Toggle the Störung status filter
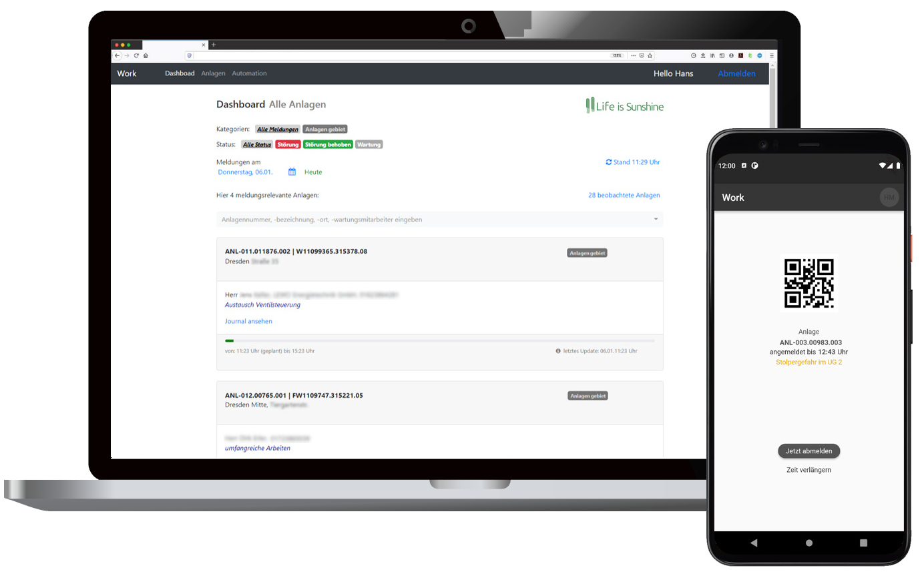Image resolution: width=924 pixels, height=578 pixels. [288, 144]
